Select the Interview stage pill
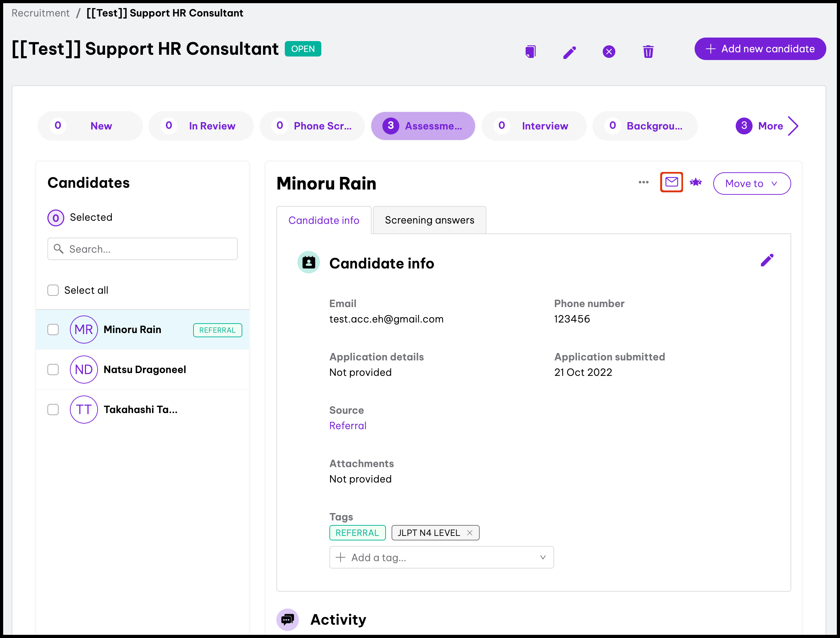Viewport: 840px width, 638px height. (533, 126)
